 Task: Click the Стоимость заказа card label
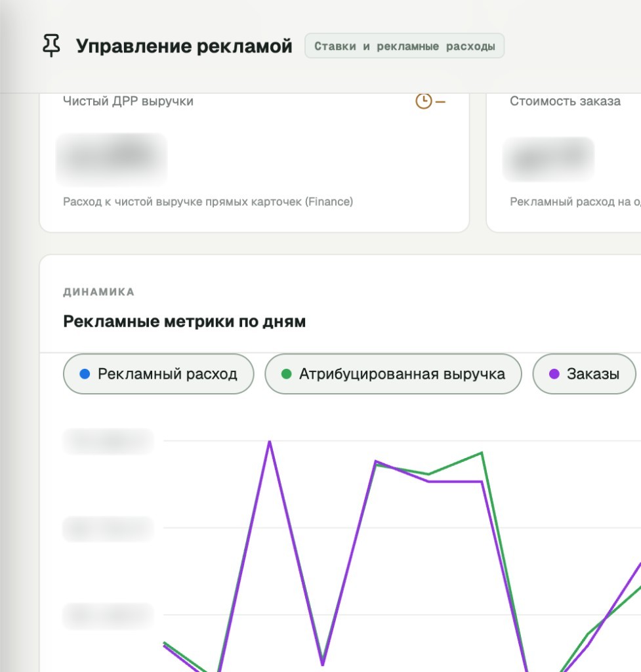[x=565, y=101]
